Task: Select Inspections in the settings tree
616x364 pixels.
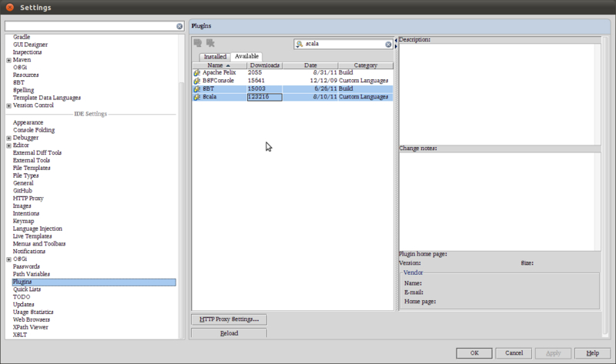Action: [27, 52]
